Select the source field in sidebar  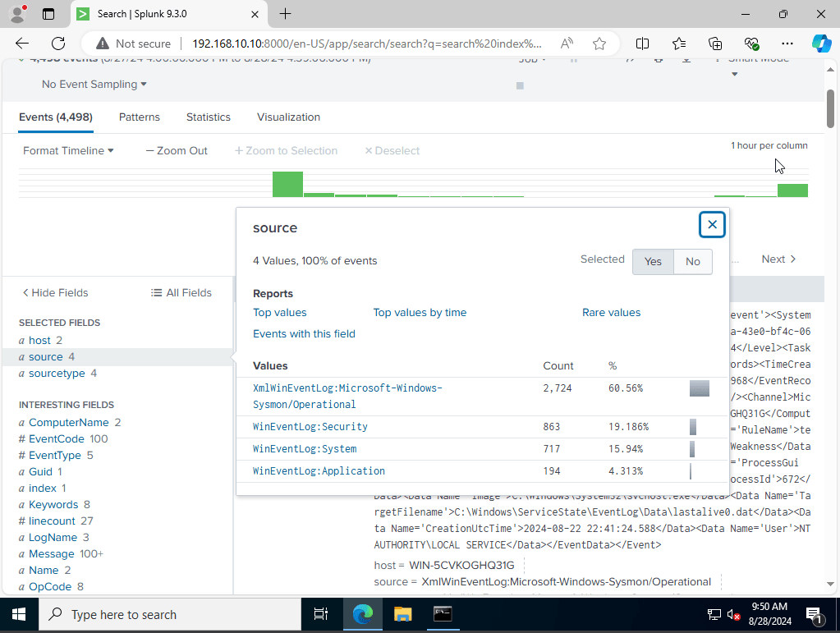(x=45, y=356)
